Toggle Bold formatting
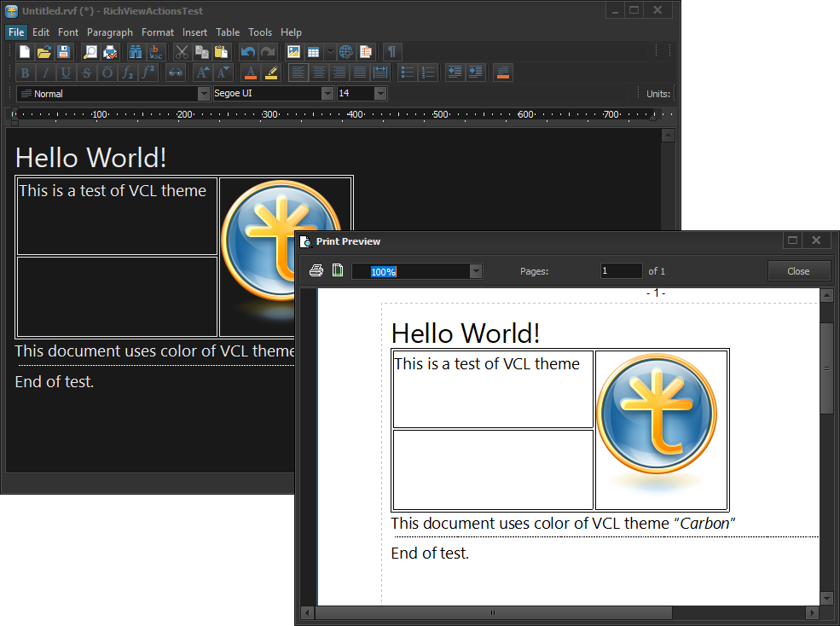Image resolution: width=840 pixels, height=626 pixels. 25,72
